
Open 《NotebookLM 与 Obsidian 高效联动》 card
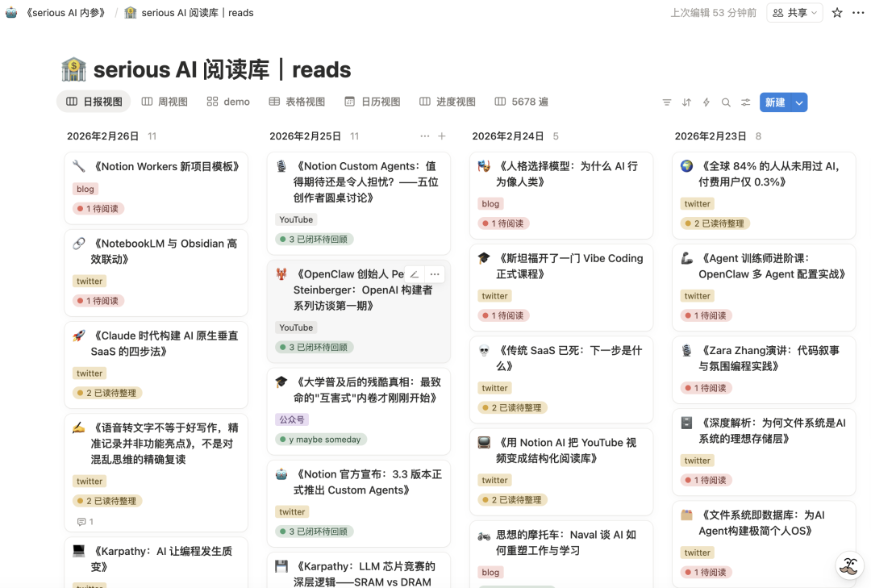156,273
